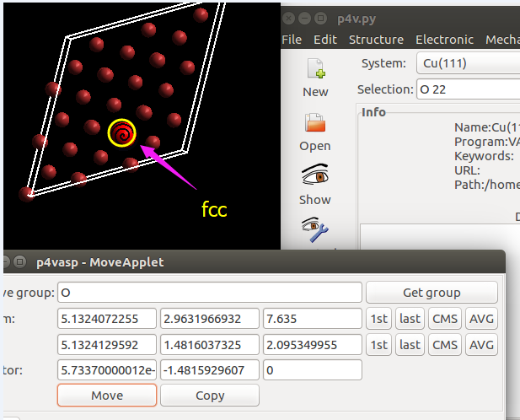Minimize the p4v.py window
The image size is (520, 420).
point(306,17)
